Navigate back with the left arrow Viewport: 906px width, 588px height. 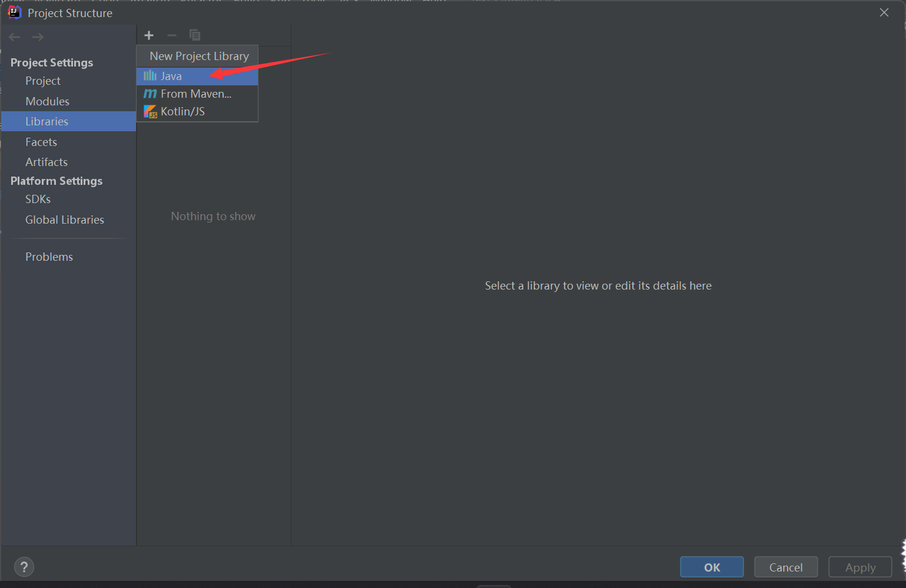click(15, 37)
